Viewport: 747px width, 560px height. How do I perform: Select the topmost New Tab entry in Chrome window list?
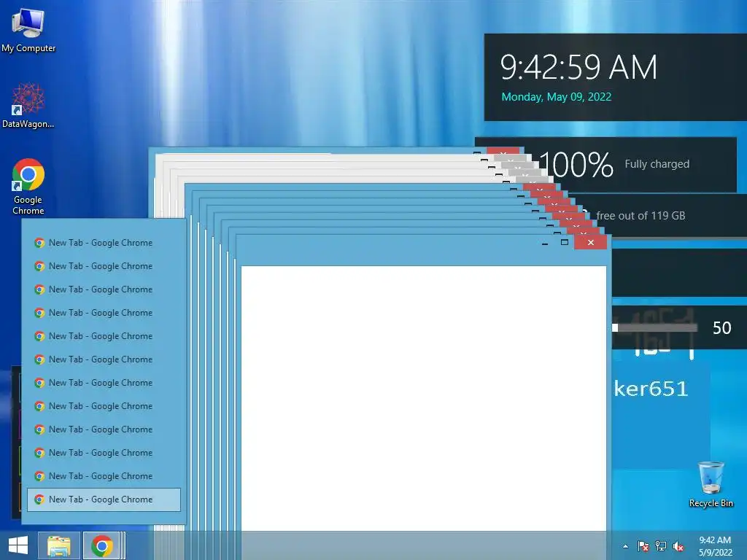tap(104, 243)
